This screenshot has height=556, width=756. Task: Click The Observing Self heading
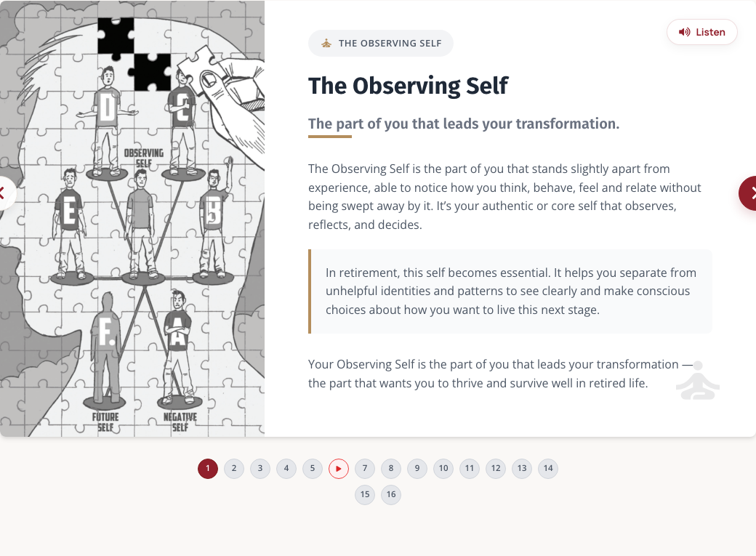pos(408,86)
